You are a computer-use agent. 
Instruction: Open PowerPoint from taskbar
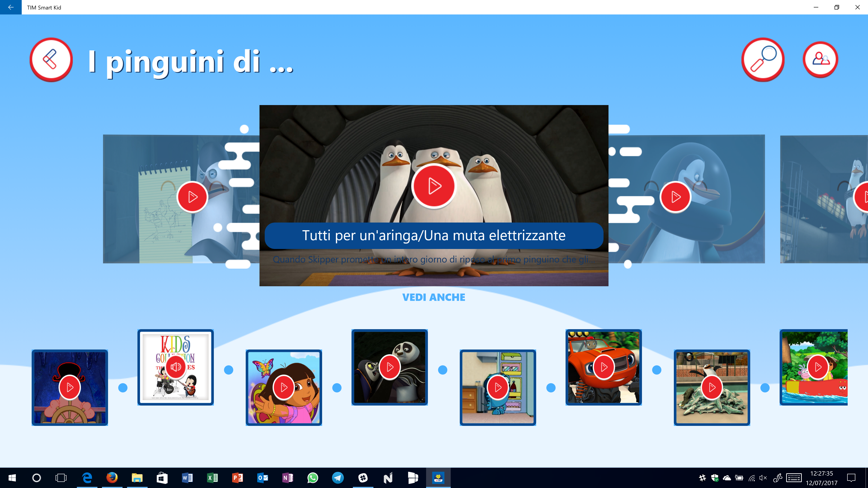pos(238,478)
